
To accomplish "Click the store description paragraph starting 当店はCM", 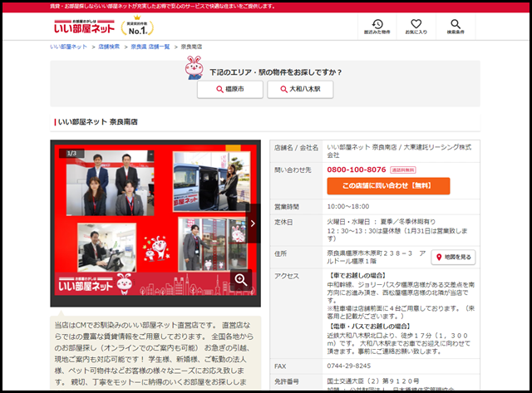I will pyautogui.click(x=155, y=353).
